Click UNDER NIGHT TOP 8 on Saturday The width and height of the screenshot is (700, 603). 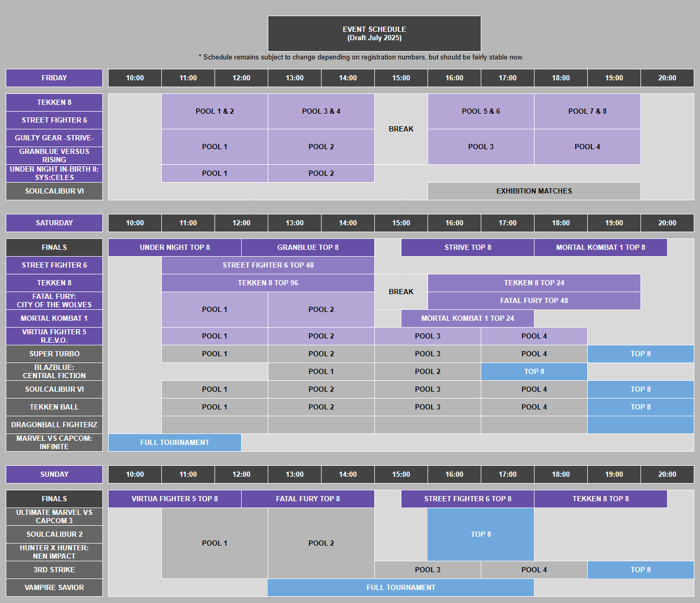(174, 247)
